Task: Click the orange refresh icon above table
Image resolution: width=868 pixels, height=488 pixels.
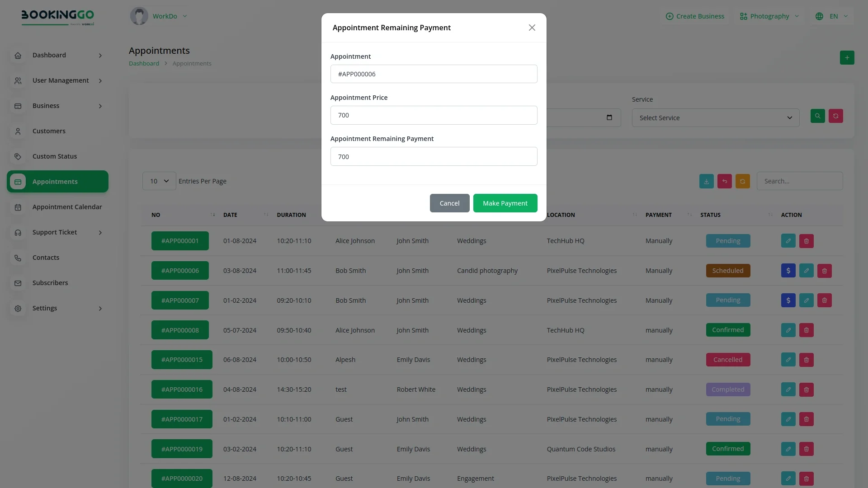Action: (742, 181)
